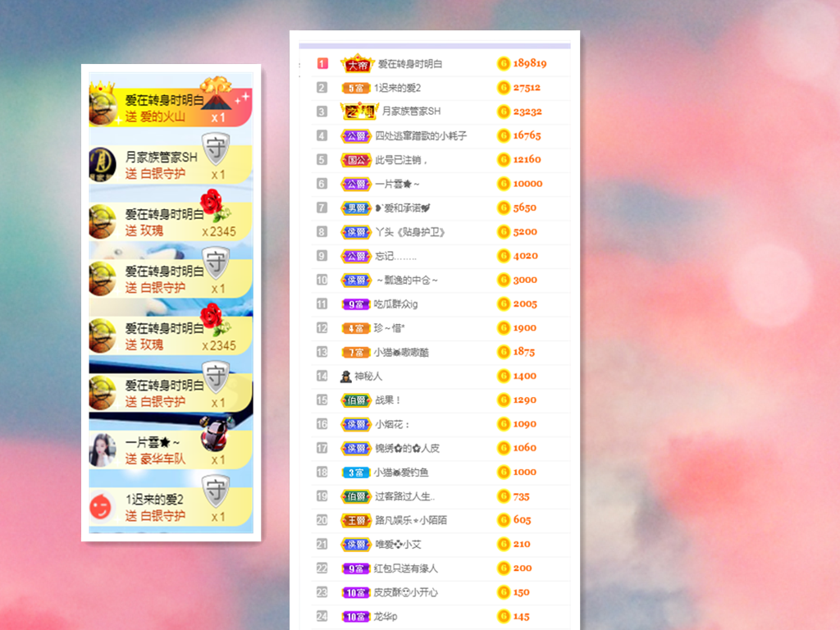
Task: Click the 伯爵 badge beside 战果!
Action: (x=356, y=400)
